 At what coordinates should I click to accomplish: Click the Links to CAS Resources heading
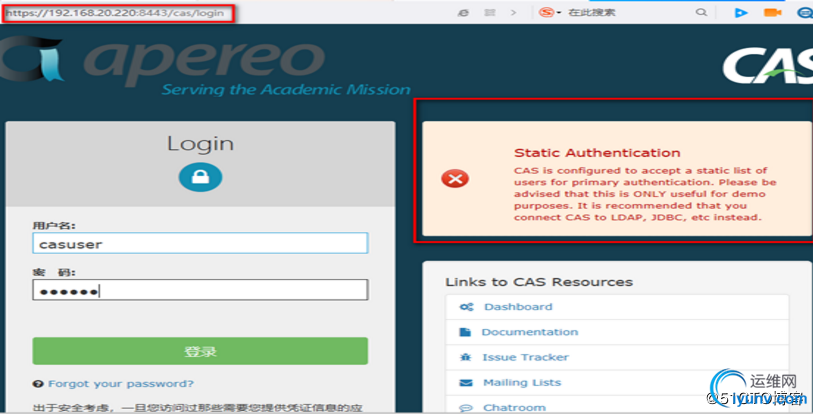[539, 282]
